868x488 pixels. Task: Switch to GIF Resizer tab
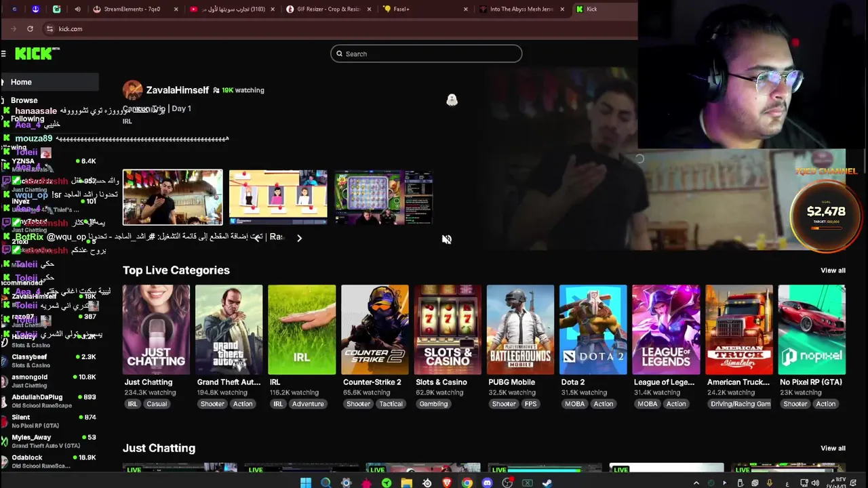[329, 9]
